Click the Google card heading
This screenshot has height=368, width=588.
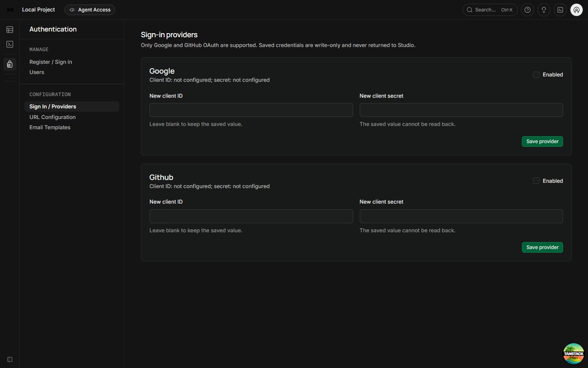point(162,71)
